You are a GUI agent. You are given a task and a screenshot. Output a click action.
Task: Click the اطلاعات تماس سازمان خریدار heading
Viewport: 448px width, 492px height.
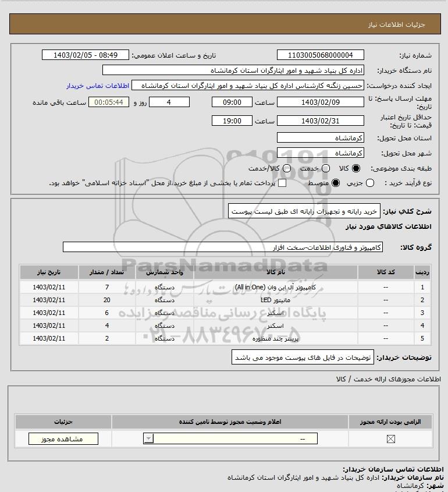tap(393, 469)
